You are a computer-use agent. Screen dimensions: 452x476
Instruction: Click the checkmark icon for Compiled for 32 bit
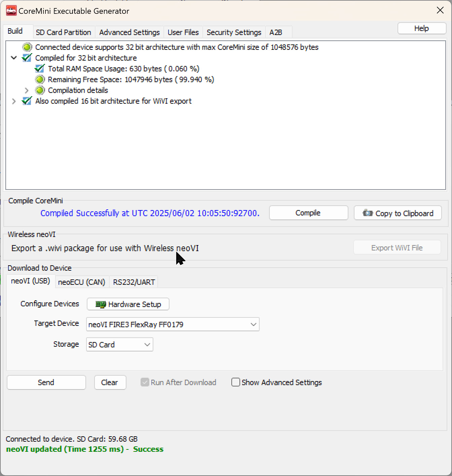coord(27,58)
